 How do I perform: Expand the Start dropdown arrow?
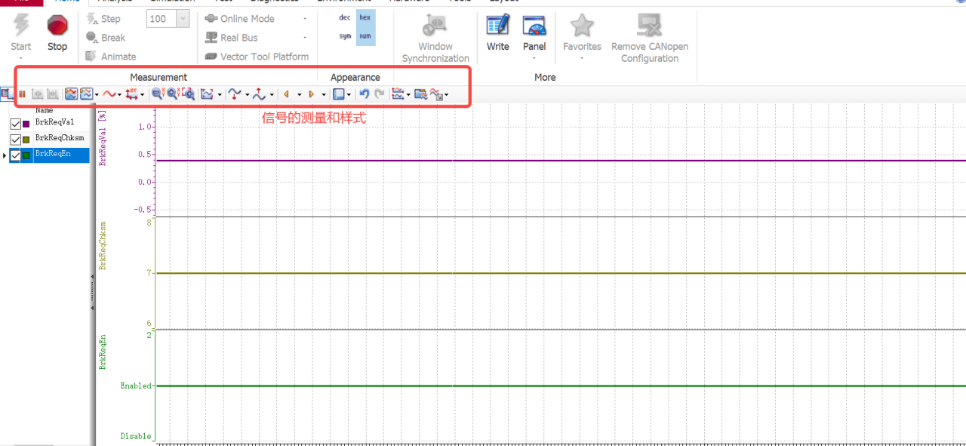21,58
